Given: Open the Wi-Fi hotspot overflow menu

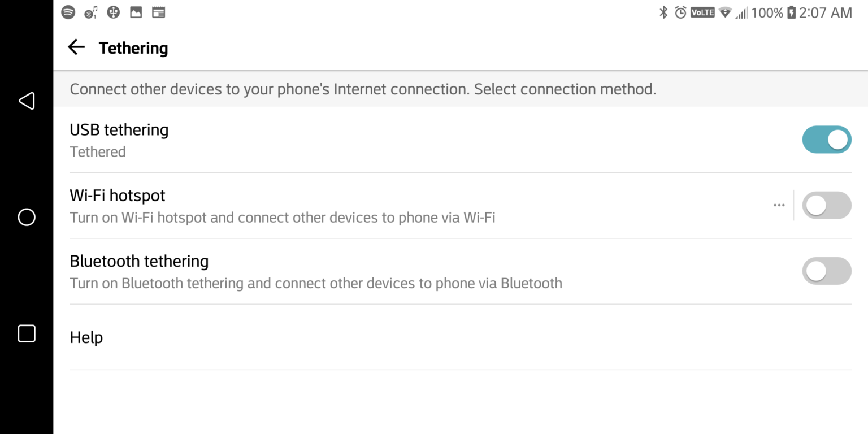Looking at the screenshot, I should pyautogui.click(x=779, y=205).
